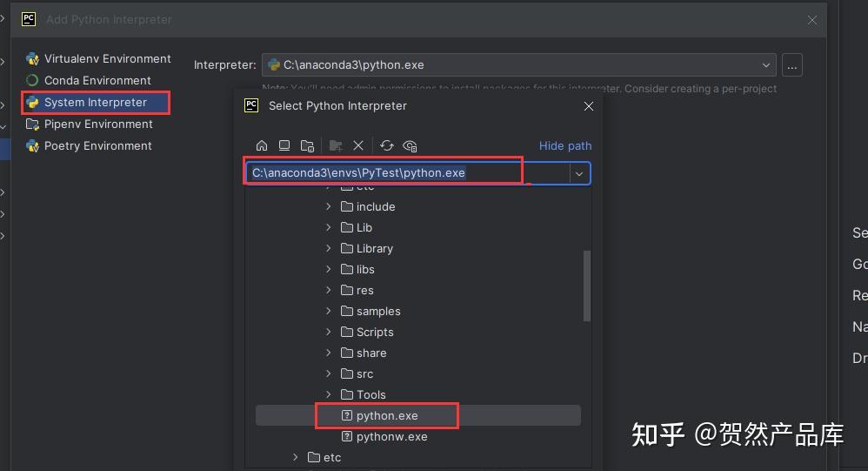868x471 pixels.
Task: Expand the samples folder
Action: coord(328,312)
